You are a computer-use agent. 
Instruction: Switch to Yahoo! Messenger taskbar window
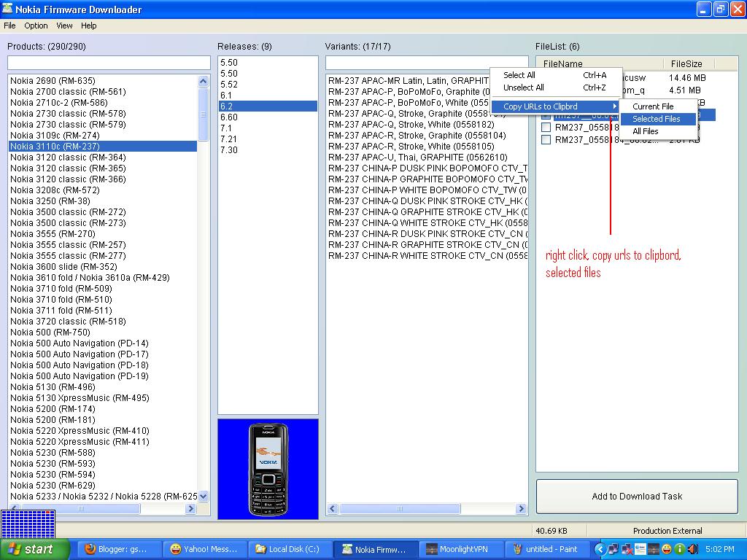[x=205, y=549]
